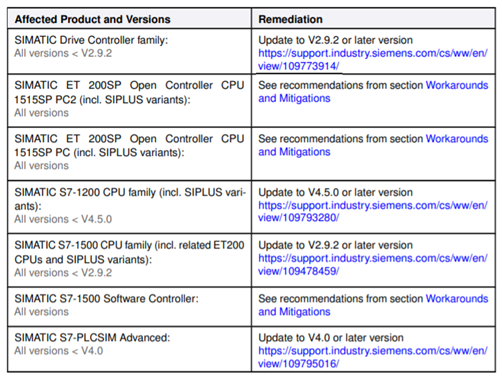Screen dimensions: 502x380
Task: Click the 'Update to V4.5.0 or later' text
Action: coord(336,192)
